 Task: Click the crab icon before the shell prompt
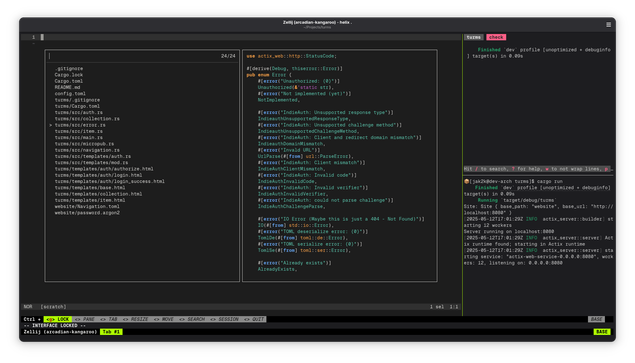click(466, 182)
